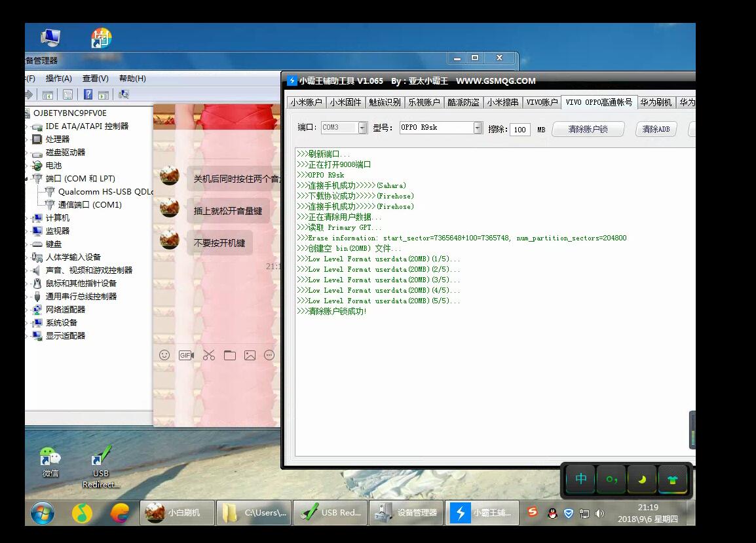Open the folder icon in chat toolbar
This screenshot has height=543, width=756.
pyautogui.click(x=229, y=356)
